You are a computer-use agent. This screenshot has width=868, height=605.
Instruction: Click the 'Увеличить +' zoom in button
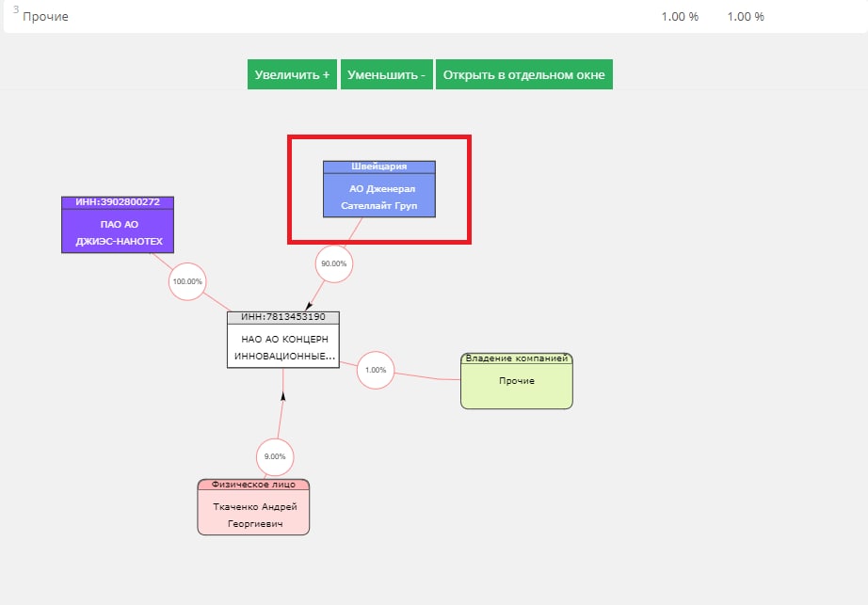(x=292, y=74)
